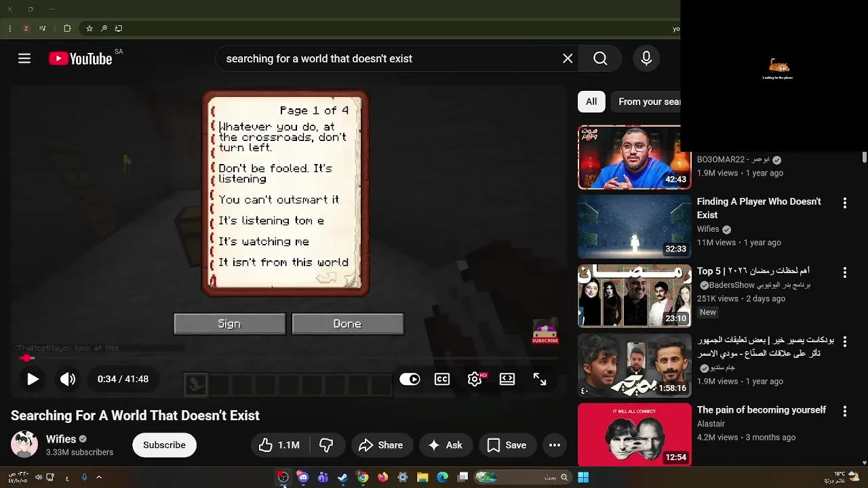The image size is (868, 488).
Task: Click the Windows taskbar search box
Action: (522, 477)
